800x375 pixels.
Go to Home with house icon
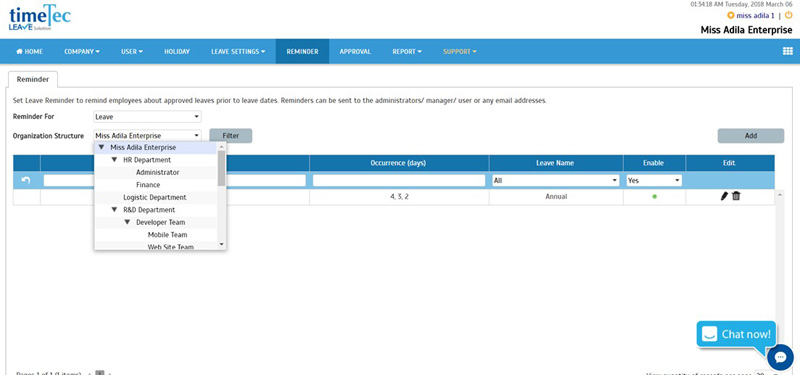pos(30,52)
